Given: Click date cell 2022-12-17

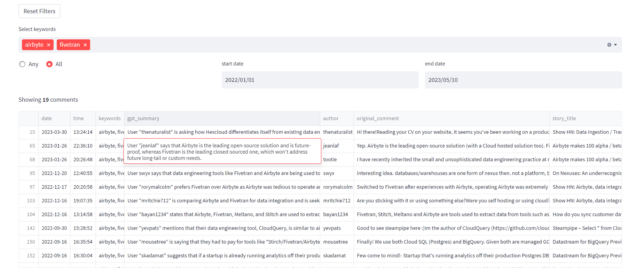Looking at the screenshot, I should tap(54, 187).
